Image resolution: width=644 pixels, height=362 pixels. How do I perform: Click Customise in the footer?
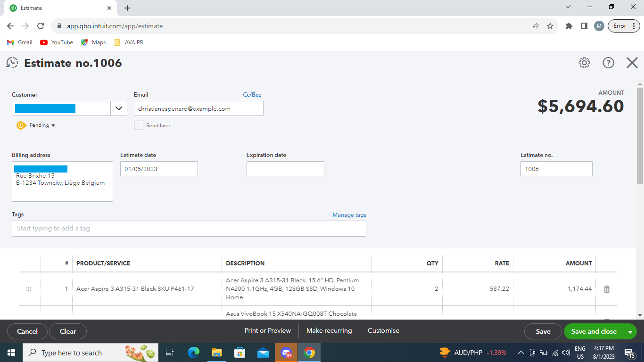(383, 330)
